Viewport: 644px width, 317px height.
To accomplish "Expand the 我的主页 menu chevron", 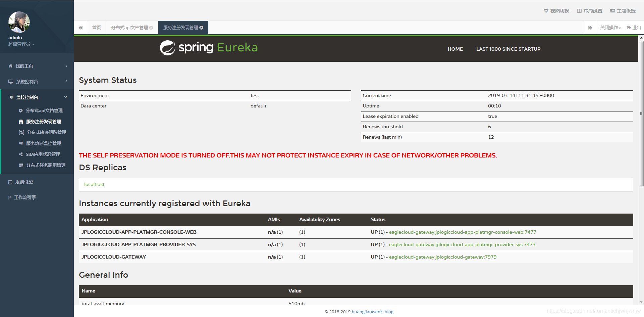I will pos(66,66).
